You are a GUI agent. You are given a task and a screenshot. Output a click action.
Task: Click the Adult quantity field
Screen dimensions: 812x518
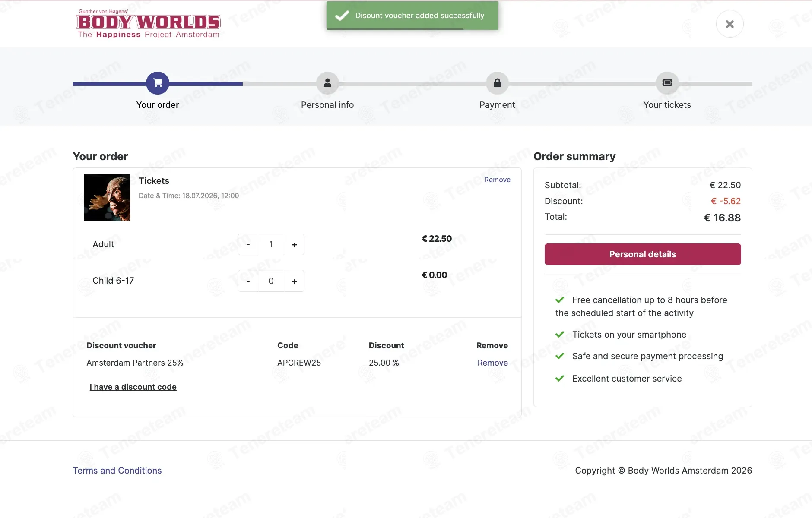271,245
